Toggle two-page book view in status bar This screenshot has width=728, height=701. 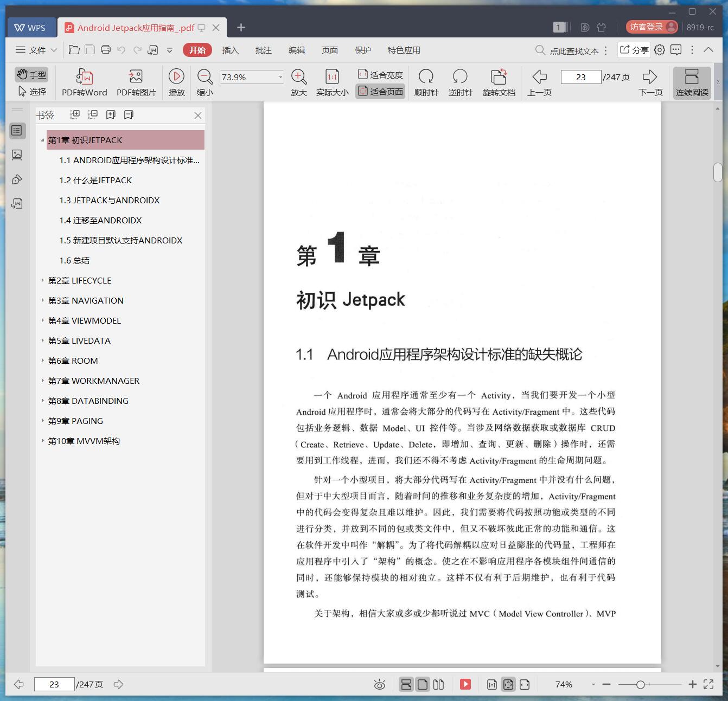pyautogui.click(x=439, y=684)
